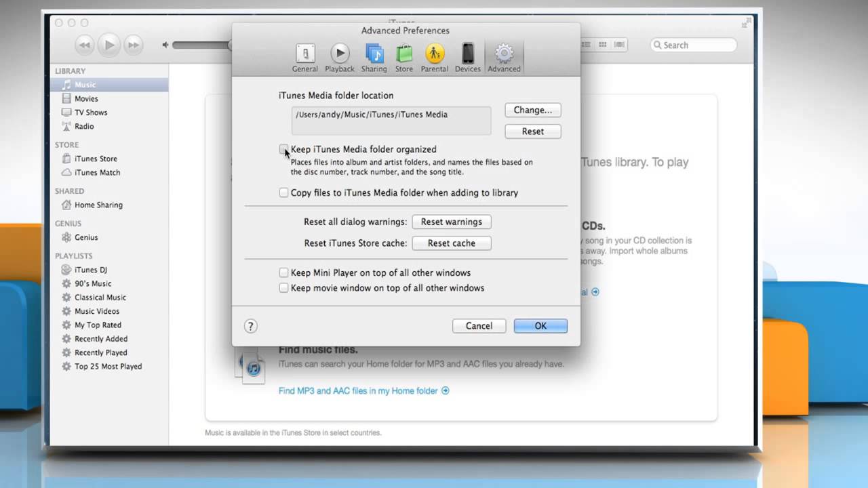Click the iTunes volume slider track
Screen dimensions: 868x488
click(201, 45)
